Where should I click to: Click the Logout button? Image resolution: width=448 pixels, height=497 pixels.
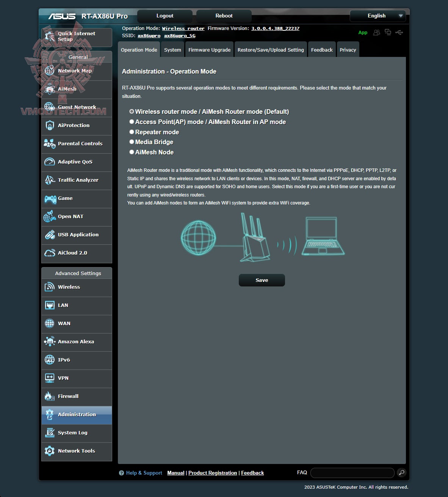coord(165,16)
